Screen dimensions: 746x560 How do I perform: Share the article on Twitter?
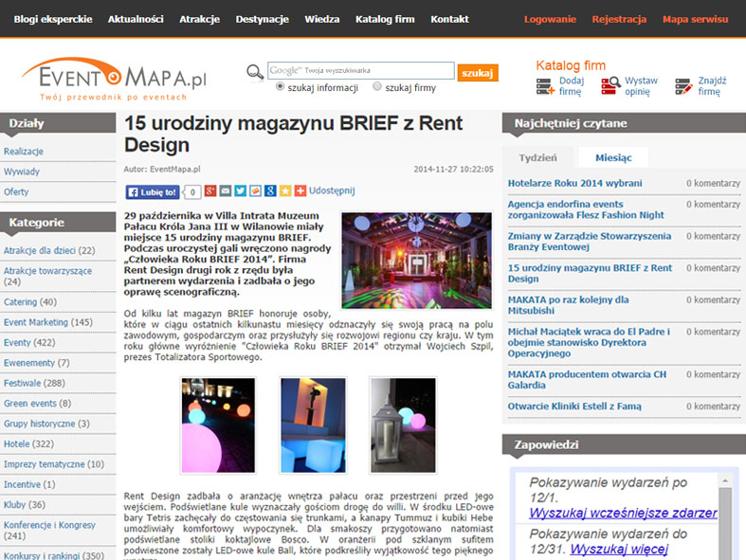[240, 190]
